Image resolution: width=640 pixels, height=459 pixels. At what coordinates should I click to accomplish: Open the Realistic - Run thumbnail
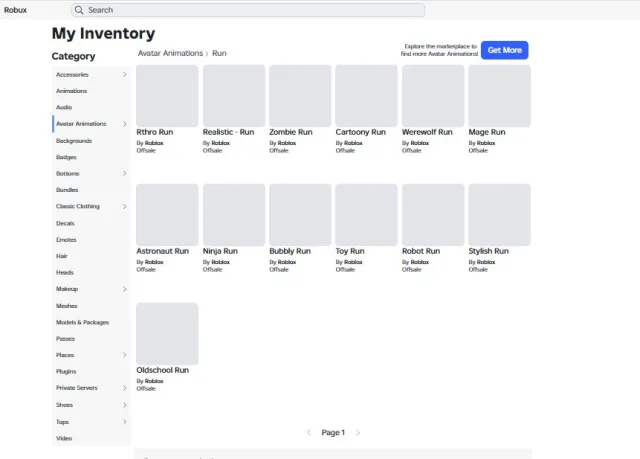(234, 96)
